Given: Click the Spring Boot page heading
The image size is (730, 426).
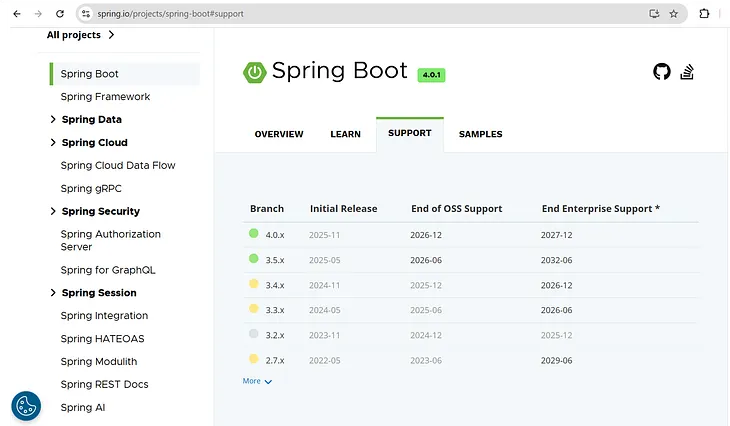Looking at the screenshot, I should [x=339, y=71].
